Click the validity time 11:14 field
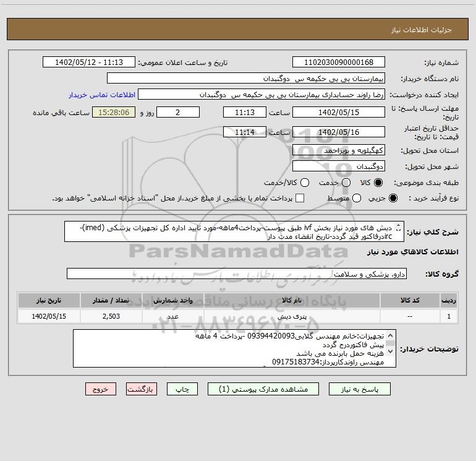Screen dimensions: 476x461 (245, 132)
